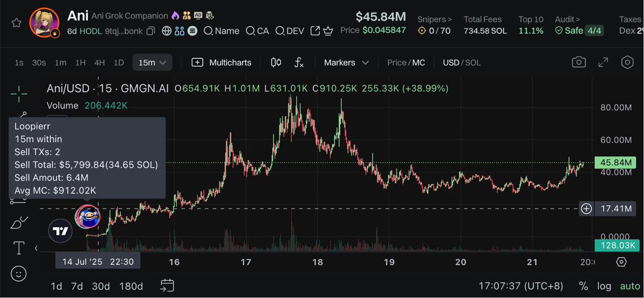Open chart settings hexagon icon

coord(627,62)
